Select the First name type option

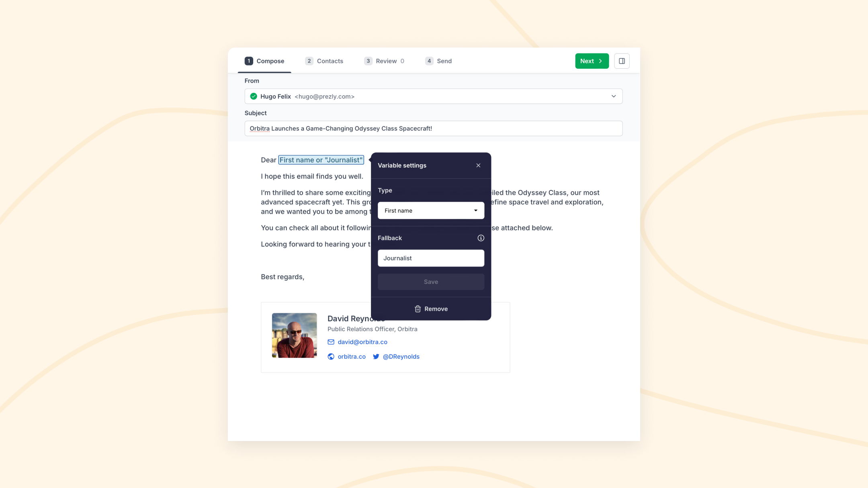[431, 210]
